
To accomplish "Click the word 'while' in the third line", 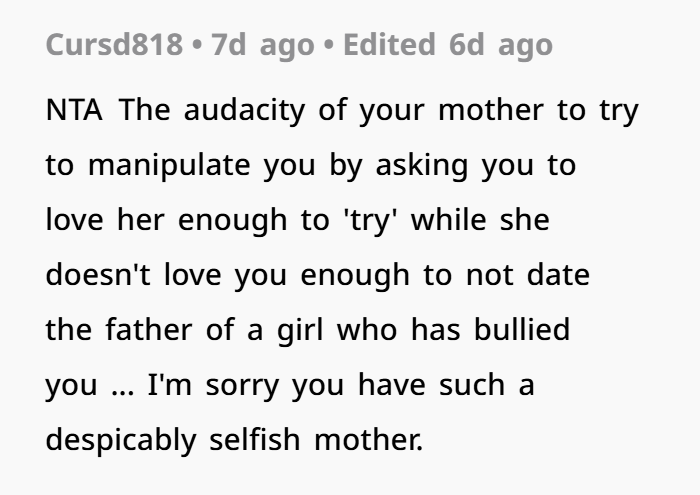I will pyautogui.click(x=449, y=220).
